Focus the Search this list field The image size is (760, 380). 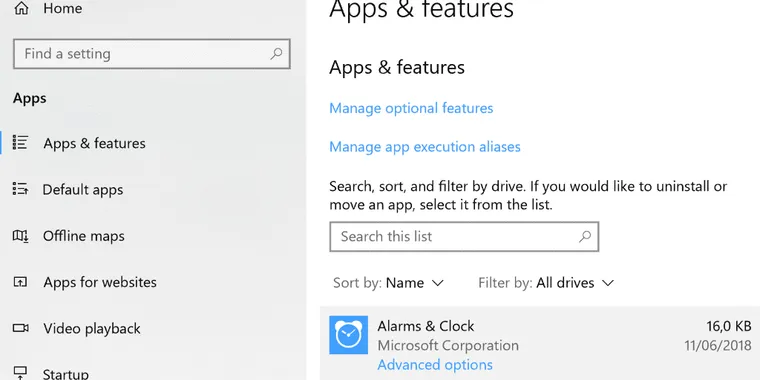(x=464, y=237)
